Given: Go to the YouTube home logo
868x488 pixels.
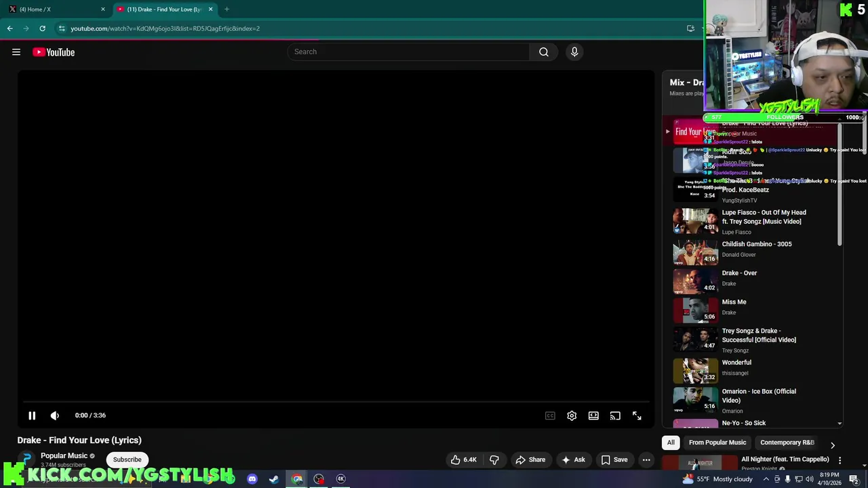Looking at the screenshot, I should pos(54,52).
